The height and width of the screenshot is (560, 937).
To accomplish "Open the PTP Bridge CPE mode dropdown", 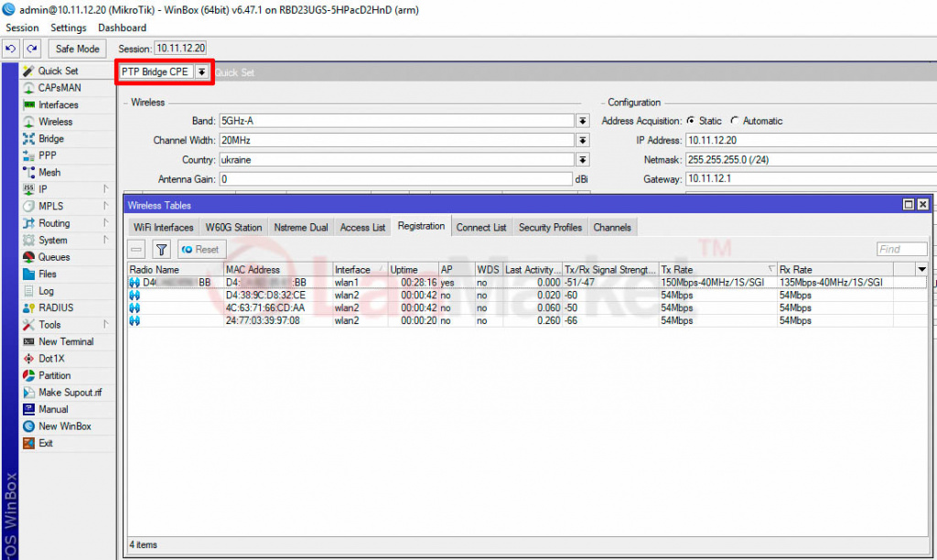I will (201, 72).
